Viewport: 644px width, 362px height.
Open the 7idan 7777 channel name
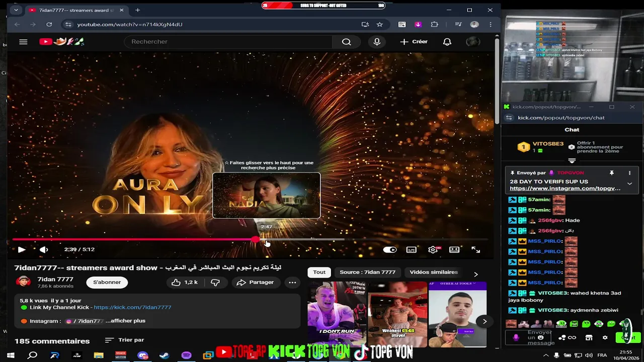click(55, 280)
